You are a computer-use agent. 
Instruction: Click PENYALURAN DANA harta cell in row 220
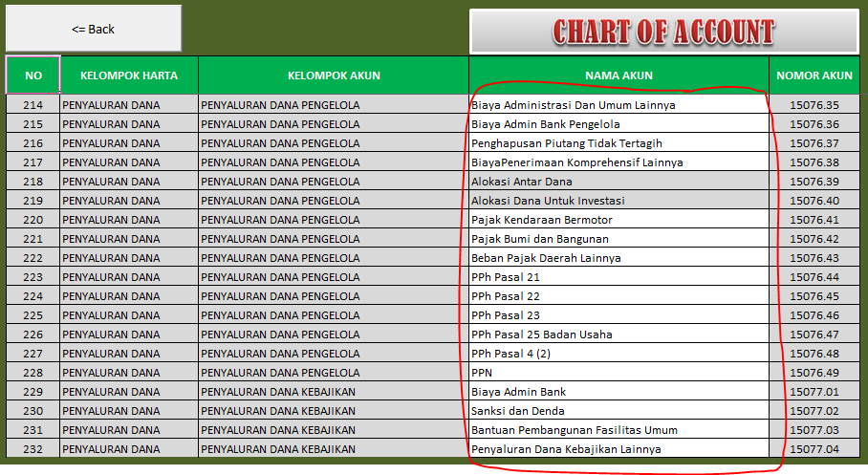129,219
